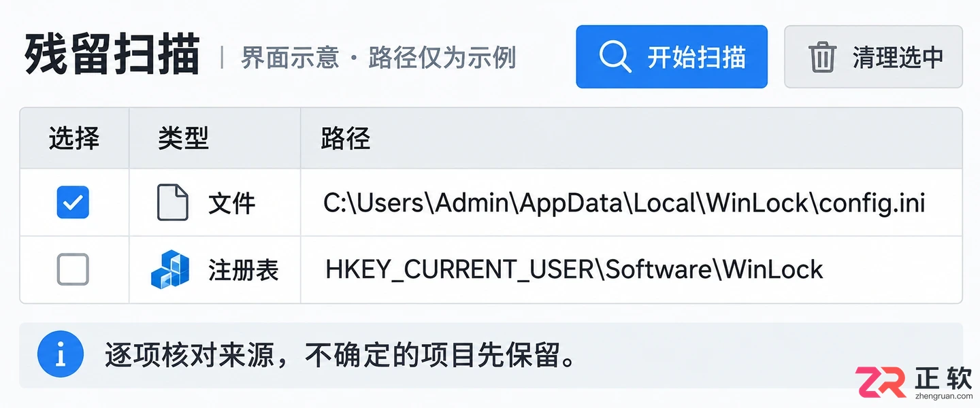Click the subtitle 界面示意 · 路径仅为示例

tap(378, 58)
